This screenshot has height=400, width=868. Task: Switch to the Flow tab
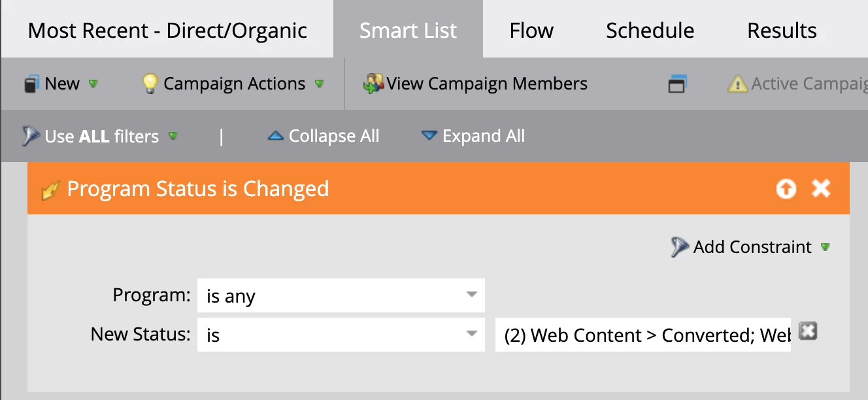531,31
